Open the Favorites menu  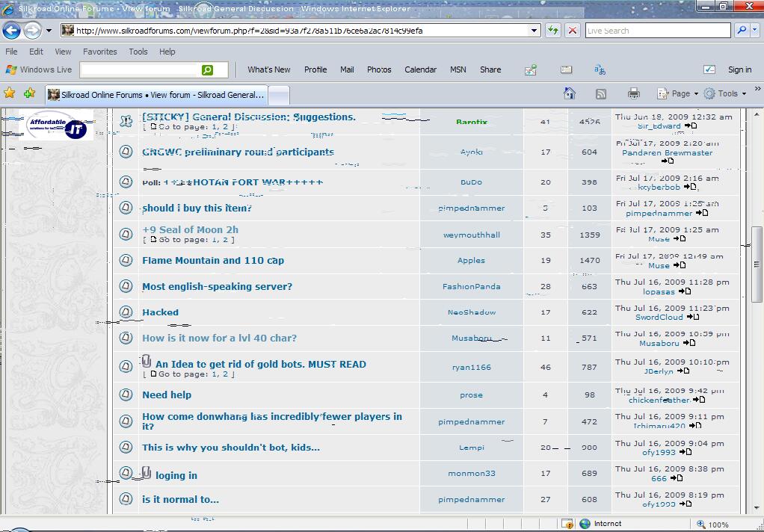coord(99,52)
